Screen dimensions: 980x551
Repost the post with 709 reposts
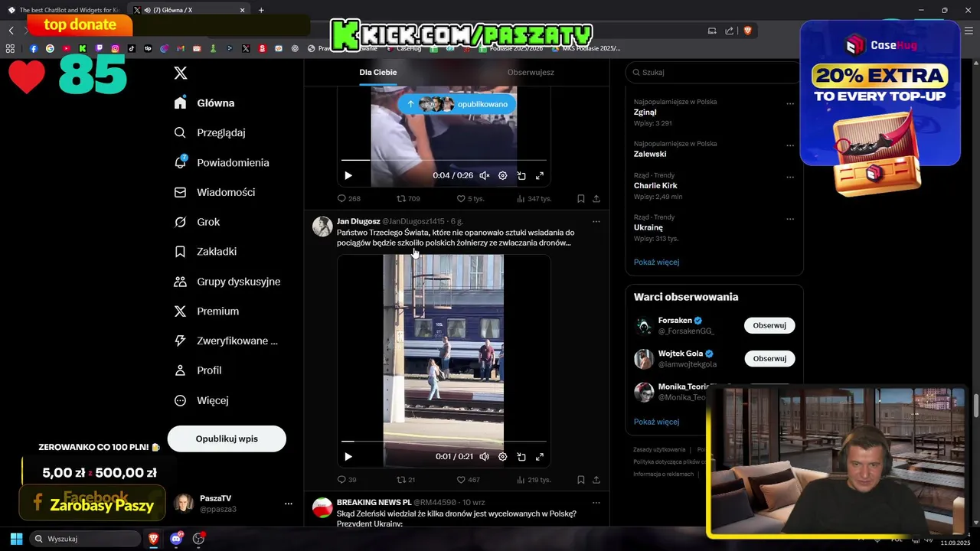(x=408, y=198)
